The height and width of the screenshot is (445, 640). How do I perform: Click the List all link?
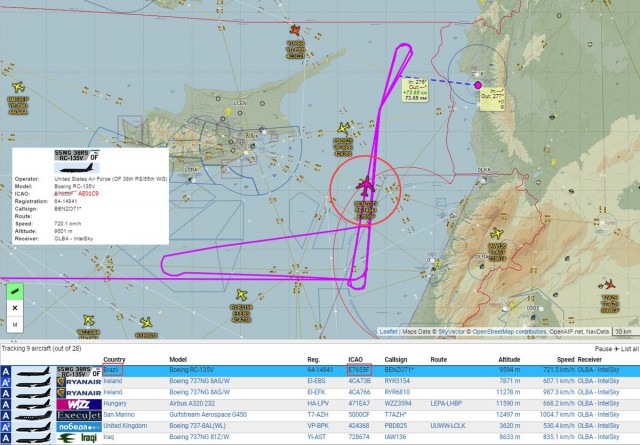click(x=629, y=349)
